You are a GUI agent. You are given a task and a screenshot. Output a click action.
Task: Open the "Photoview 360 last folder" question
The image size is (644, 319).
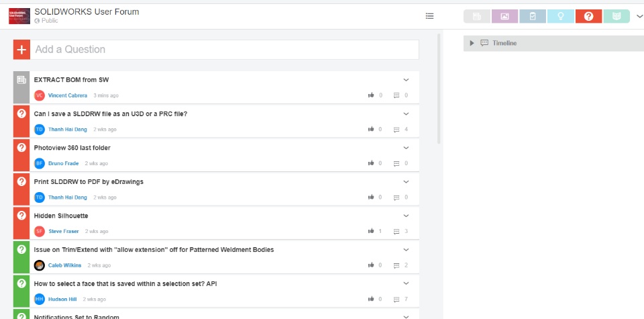[72, 148]
